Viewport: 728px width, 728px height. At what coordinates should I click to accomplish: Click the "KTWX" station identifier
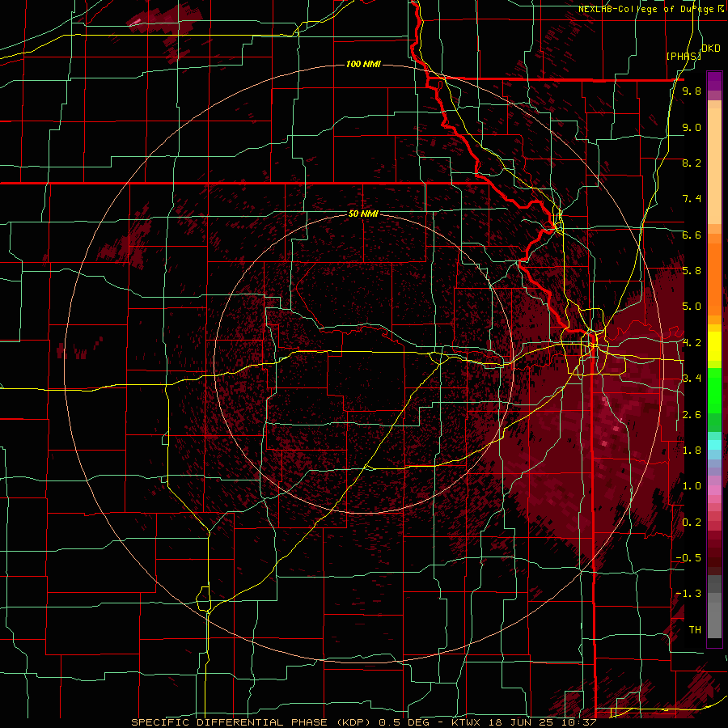pyautogui.click(x=465, y=722)
